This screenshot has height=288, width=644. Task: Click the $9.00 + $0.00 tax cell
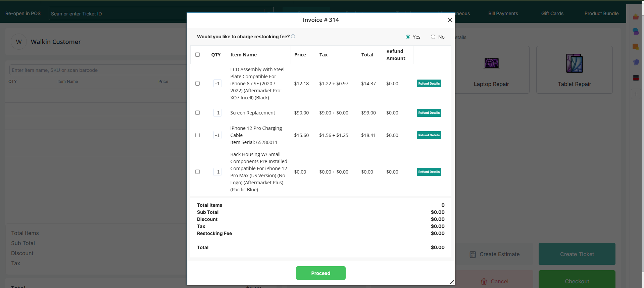pyautogui.click(x=334, y=113)
